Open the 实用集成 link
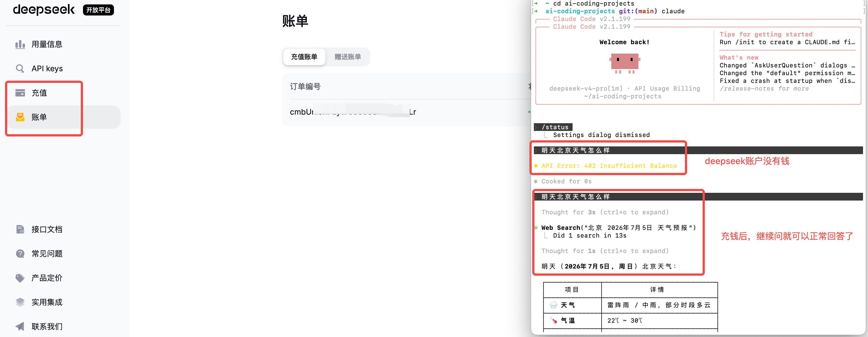Image resolution: width=868 pixels, height=337 pixels. point(47,302)
